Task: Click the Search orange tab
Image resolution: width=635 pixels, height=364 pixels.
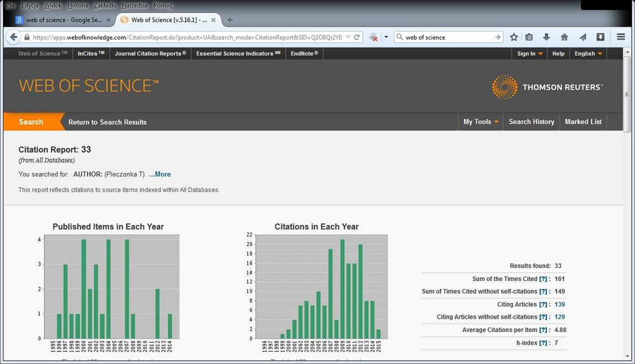Action: [31, 122]
